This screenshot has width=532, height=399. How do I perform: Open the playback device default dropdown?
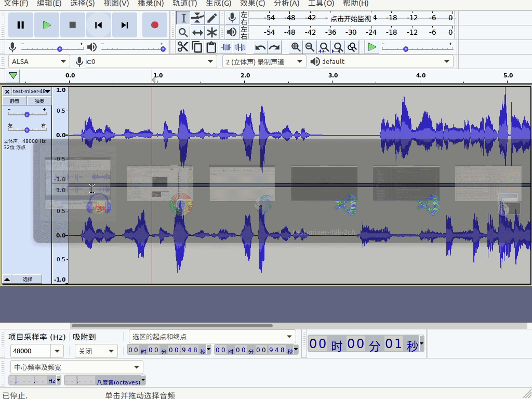387,61
